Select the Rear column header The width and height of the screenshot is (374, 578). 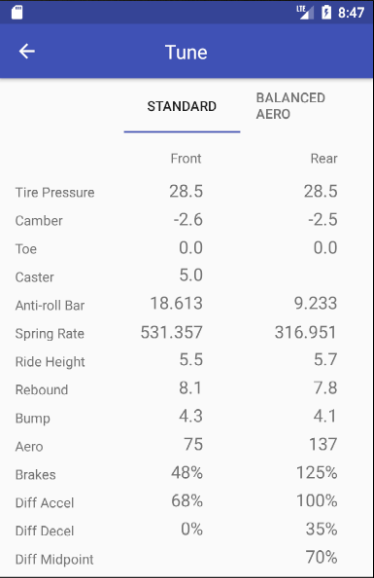[x=324, y=159]
